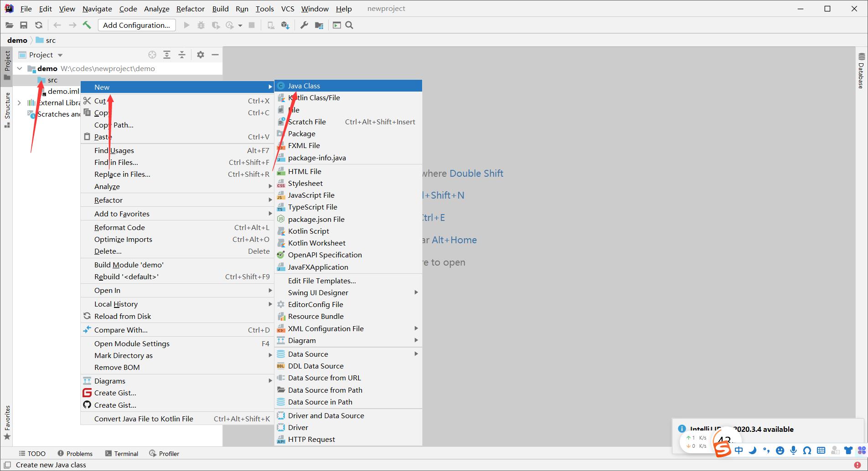Hide the Project panel with minus icon

point(215,55)
